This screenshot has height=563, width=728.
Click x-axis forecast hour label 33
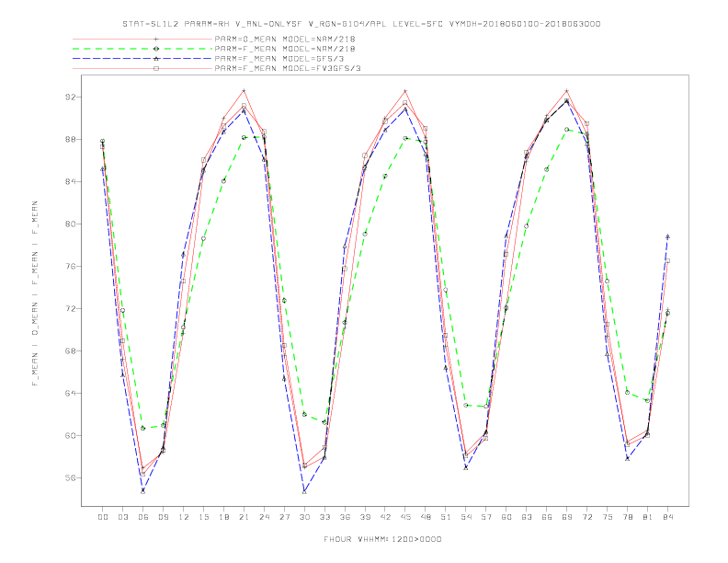(324, 517)
